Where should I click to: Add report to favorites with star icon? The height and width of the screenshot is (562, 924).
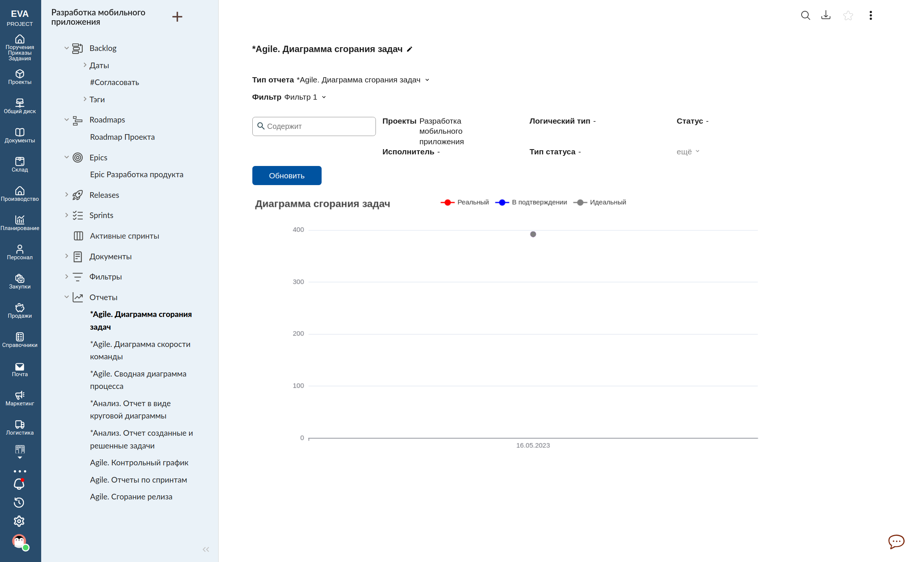848,15
